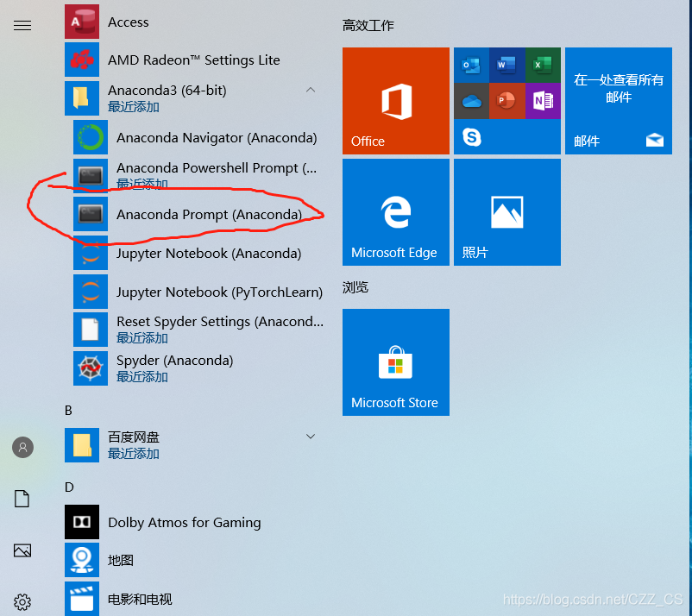Click Anaconda3 (64-bit) folder label
692x616 pixels.
(x=167, y=91)
